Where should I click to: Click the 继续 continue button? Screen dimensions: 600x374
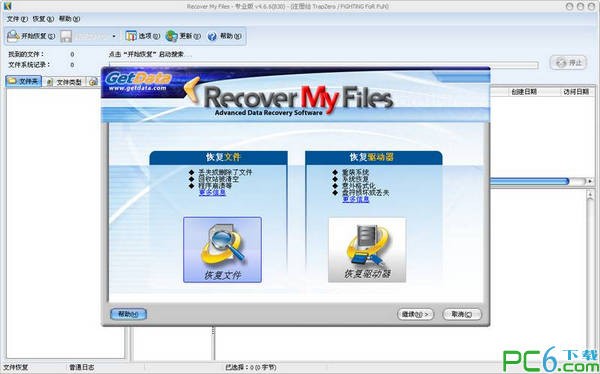[415, 314]
